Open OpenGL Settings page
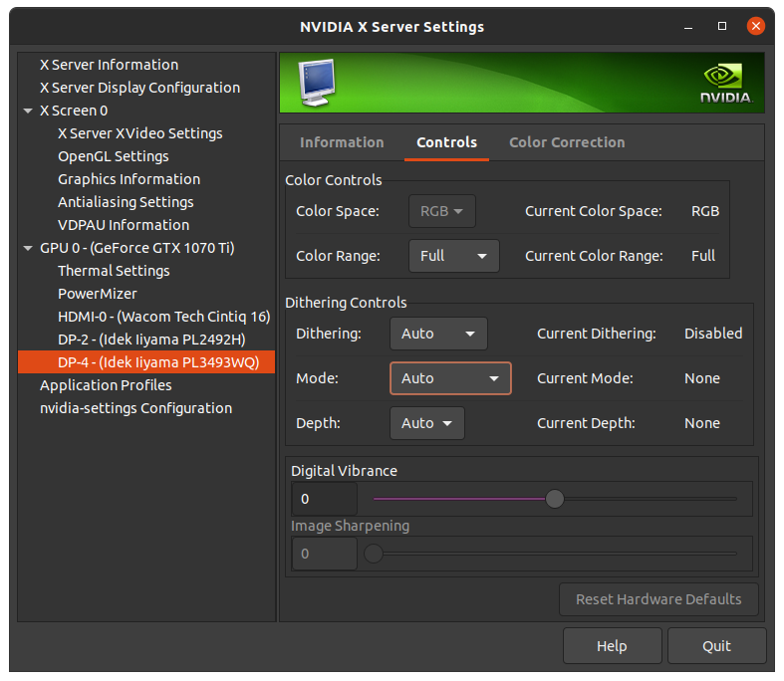 pos(114,157)
